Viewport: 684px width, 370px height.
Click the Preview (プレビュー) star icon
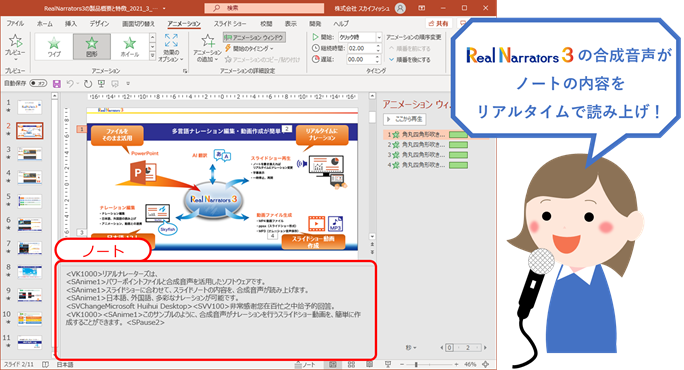15,41
